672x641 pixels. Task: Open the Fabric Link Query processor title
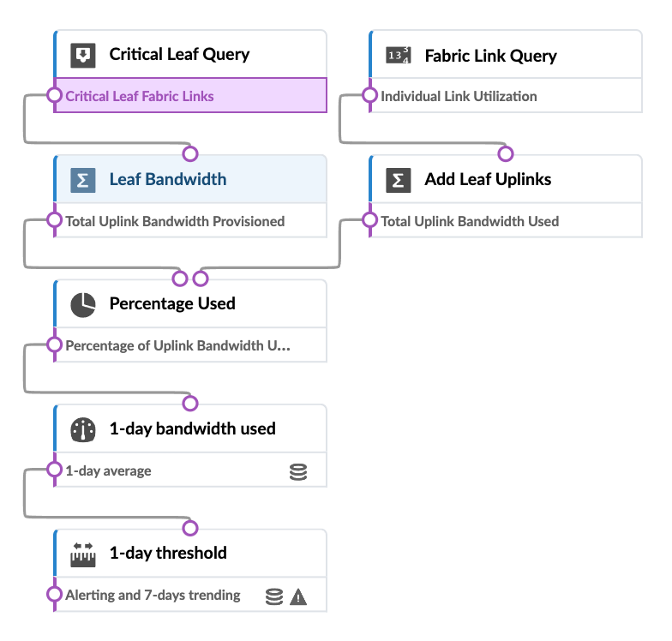(490, 57)
